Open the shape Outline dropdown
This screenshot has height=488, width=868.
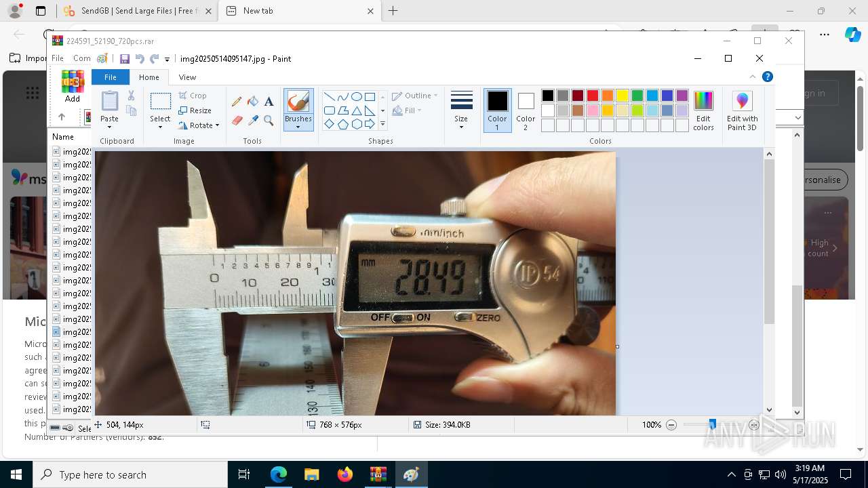tap(415, 96)
